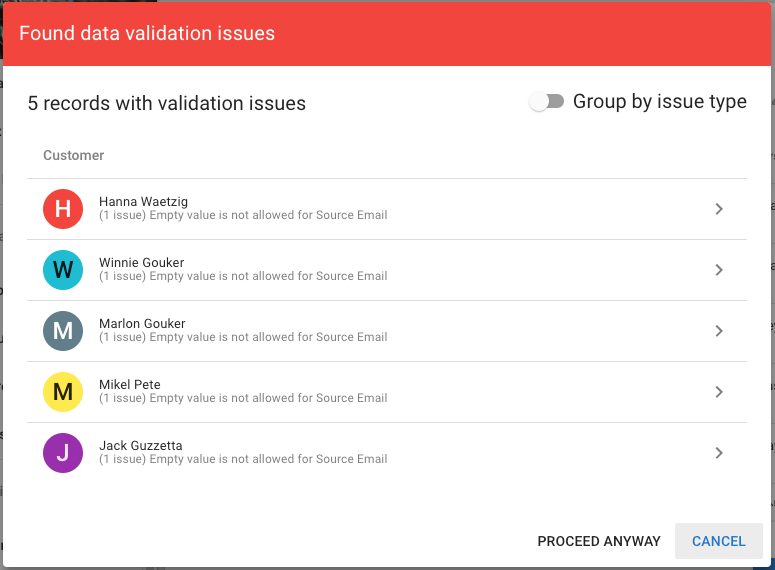Image resolution: width=775 pixels, height=570 pixels.
Task: Click the yellow M avatar for Mikel Pete
Action: tap(63, 392)
